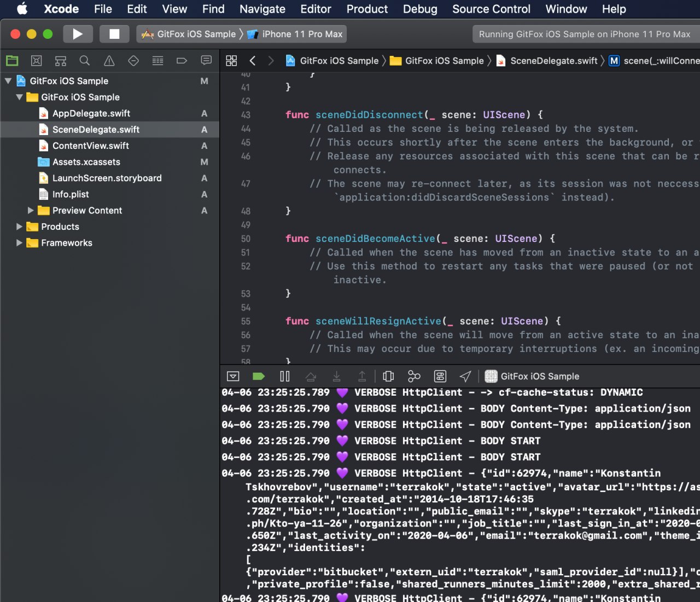Open the Edit menu
This screenshot has width=700, height=602.
click(x=137, y=9)
